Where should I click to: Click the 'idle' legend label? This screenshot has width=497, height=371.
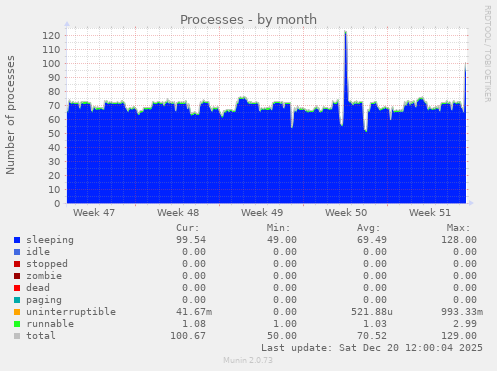click(38, 252)
